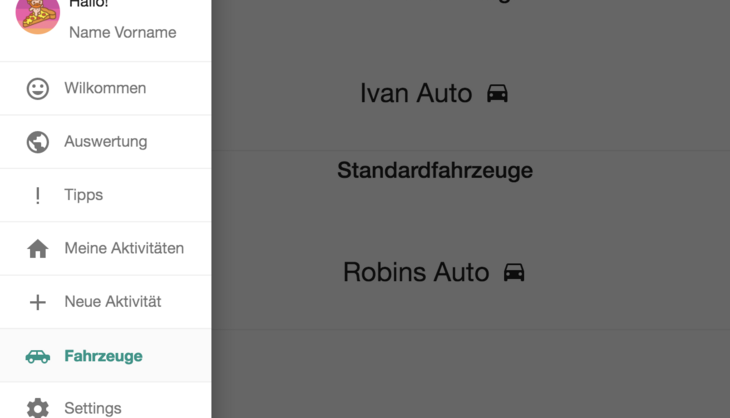Image resolution: width=730 pixels, height=418 pixels.
Task: Click the house icon beside Meine Aktivitäten
Action: coord(38,249)
